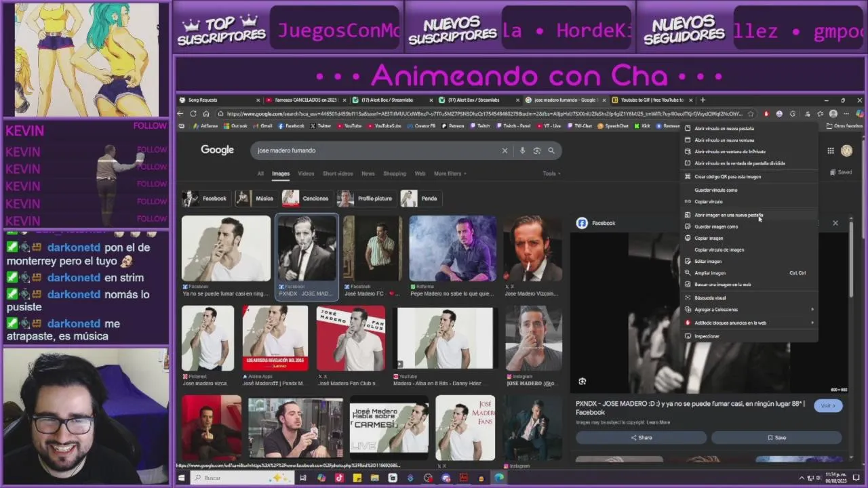868x488 pixels.
Task: Choose Copiar vínculo in context menu
Action: pyautogui.click(x=749, y=202)
